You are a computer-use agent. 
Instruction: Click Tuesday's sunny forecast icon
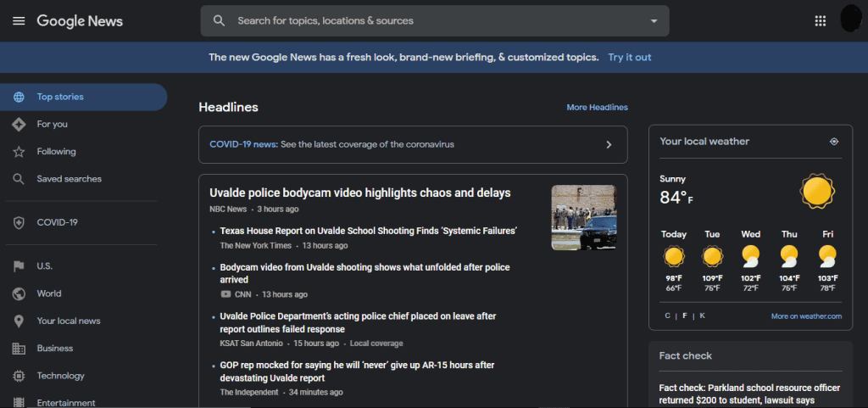(712, 257)
